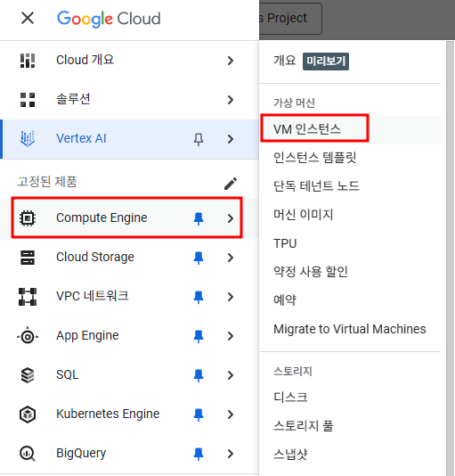
Task: Select Kubernetes Engine in pinned products
Action: pos(129,414)
